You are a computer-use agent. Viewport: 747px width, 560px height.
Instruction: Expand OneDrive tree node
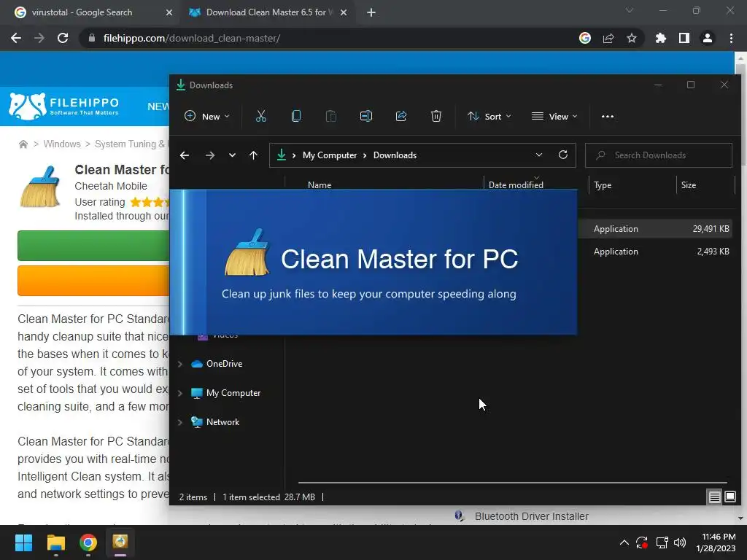pyautogui.click(x=180, y=364)
